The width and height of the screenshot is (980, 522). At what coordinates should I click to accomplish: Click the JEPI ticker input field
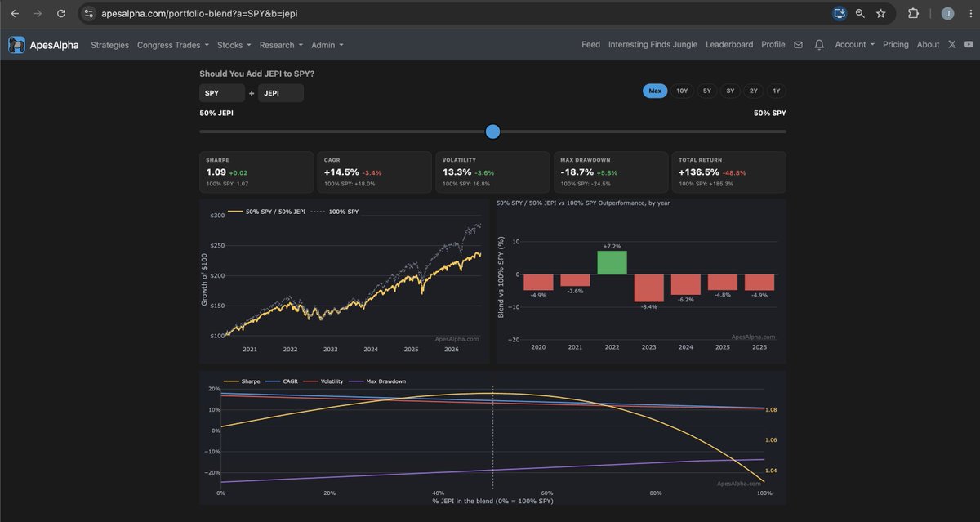[281, 93]
